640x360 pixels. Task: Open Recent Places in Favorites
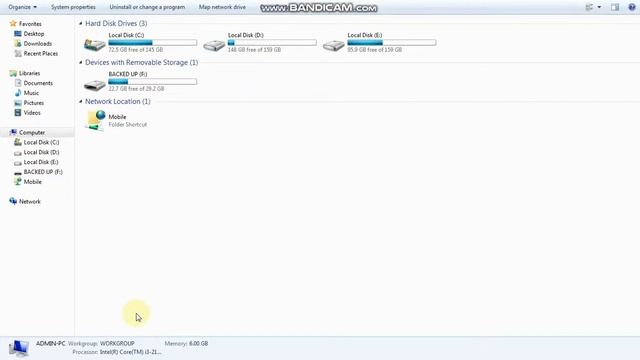pyautogui.click(x=41, y=53)
